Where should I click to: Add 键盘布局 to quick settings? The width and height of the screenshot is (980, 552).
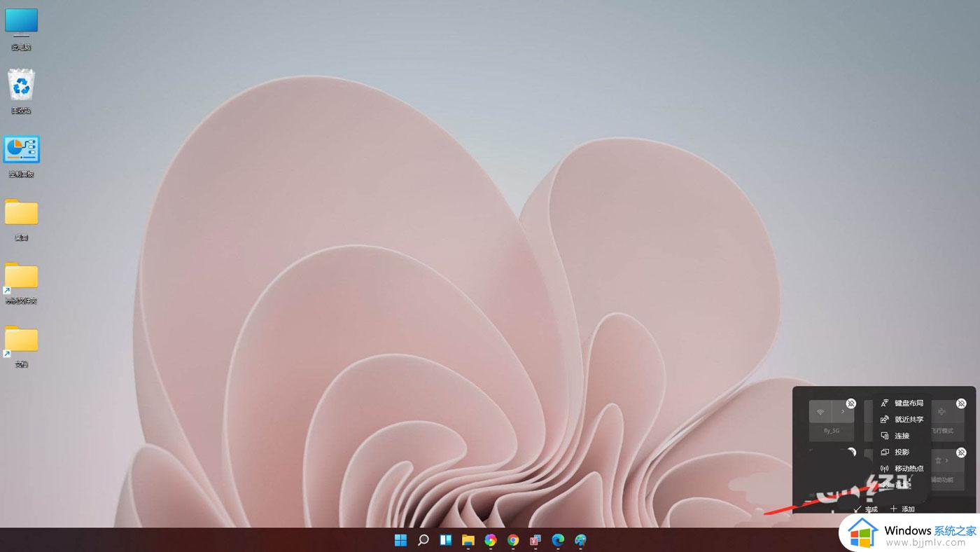click(902, 403)
